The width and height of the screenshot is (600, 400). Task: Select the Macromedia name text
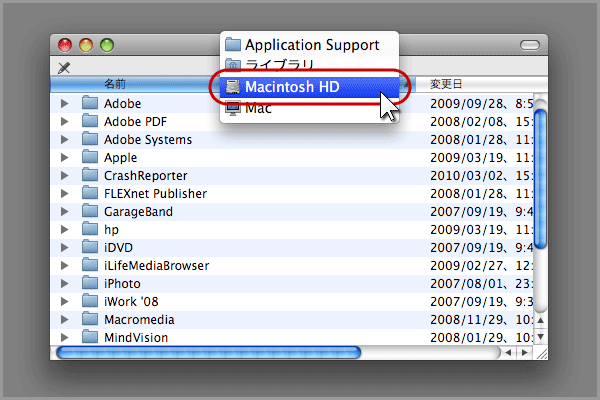(139, 320)
